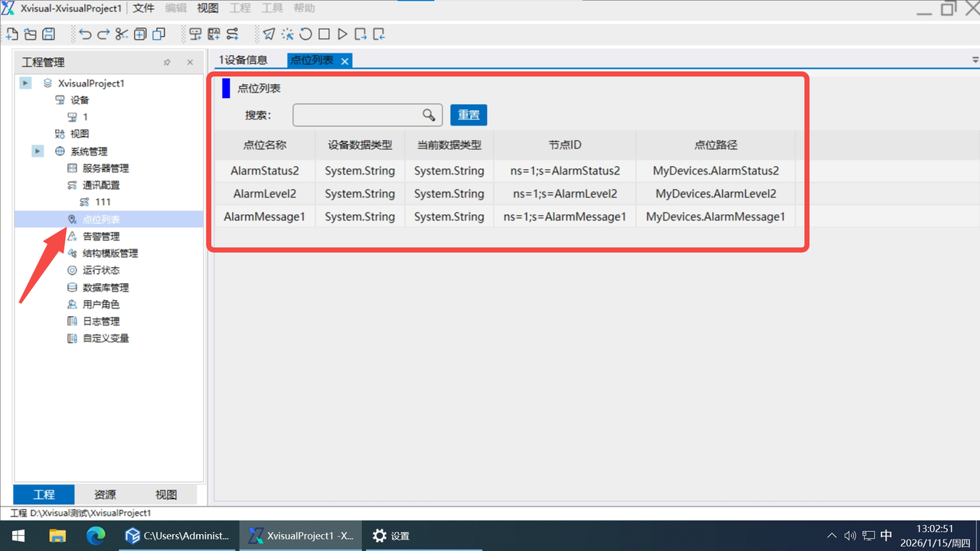Select the 111 communication node
This screenshot has height=551, width=980.
click(x=103, y=202)
